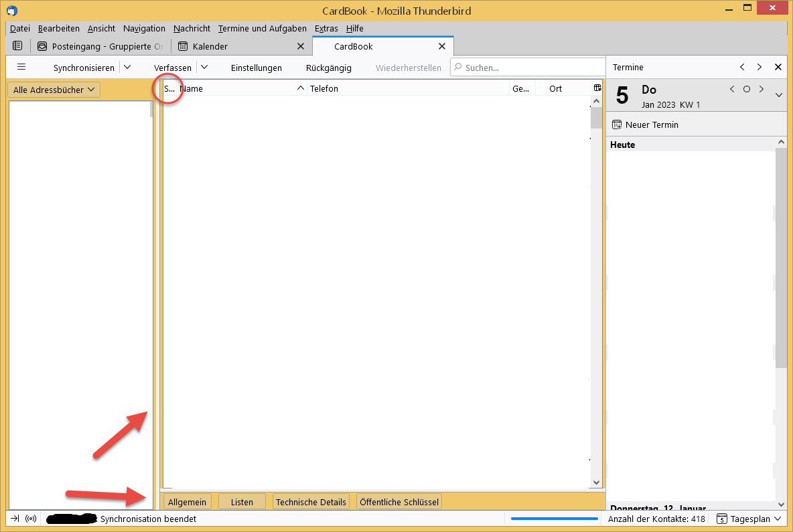Open the Extras menu
Screen dimensions: 793x532
tap(326, 28)
